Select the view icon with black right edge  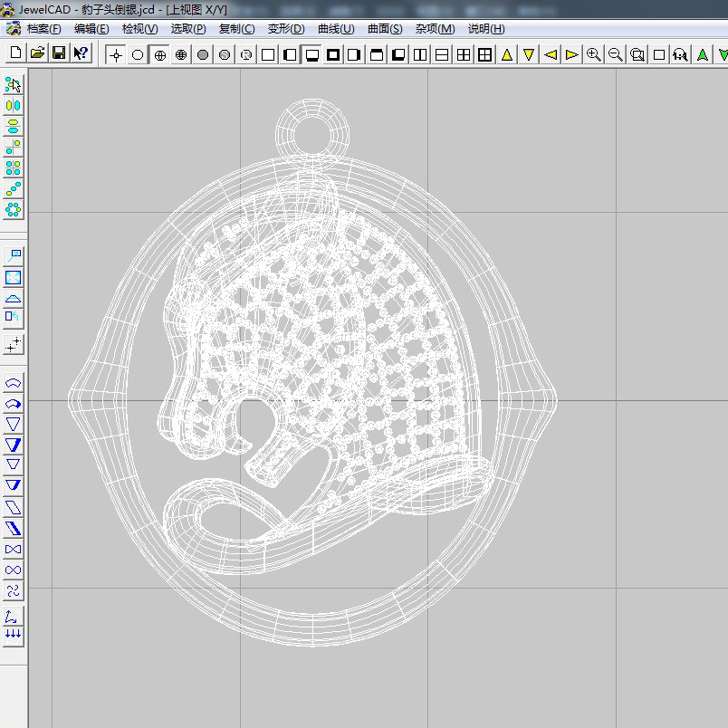tap(355, 55)
